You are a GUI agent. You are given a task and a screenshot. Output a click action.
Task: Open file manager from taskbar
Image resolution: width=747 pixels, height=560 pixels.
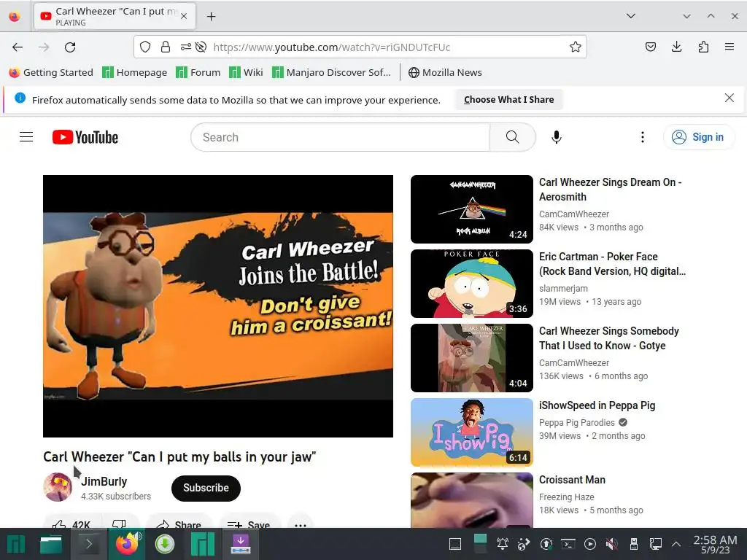coord(51,544)
